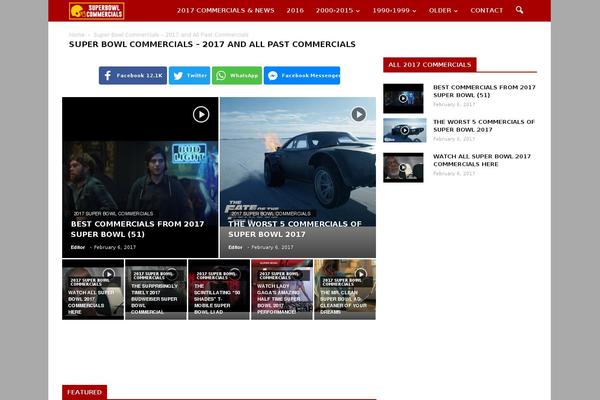Open sidebar link Watch All Super Bowl 2017
The height and width of the screenshot is (400, 600).
point(482,160)
